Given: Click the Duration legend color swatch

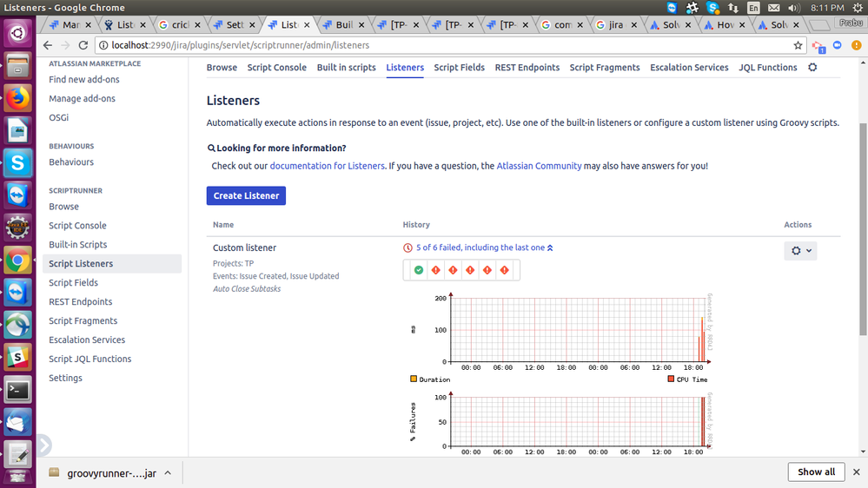Looking at the screenshot, I should click(x=414, y=379).
